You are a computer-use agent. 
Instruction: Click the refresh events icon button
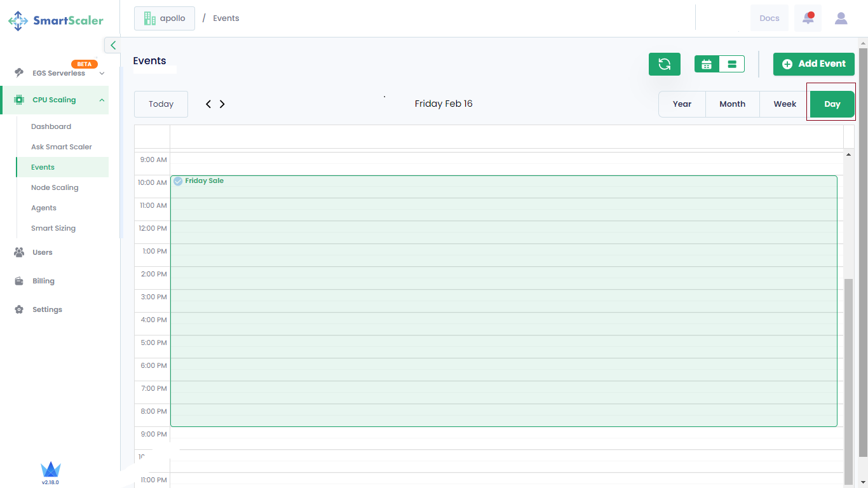click(664, 64)
